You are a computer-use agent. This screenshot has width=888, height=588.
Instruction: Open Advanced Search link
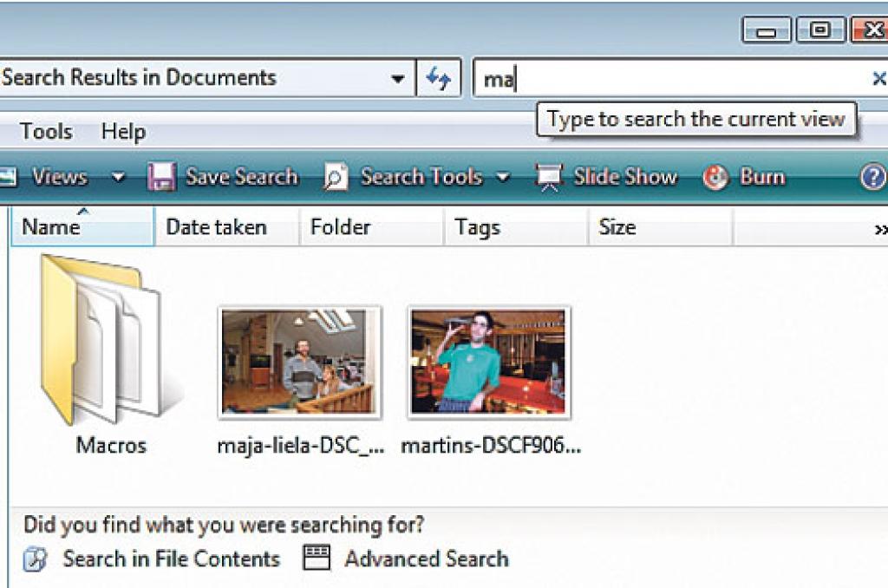[x=426, y=559]
